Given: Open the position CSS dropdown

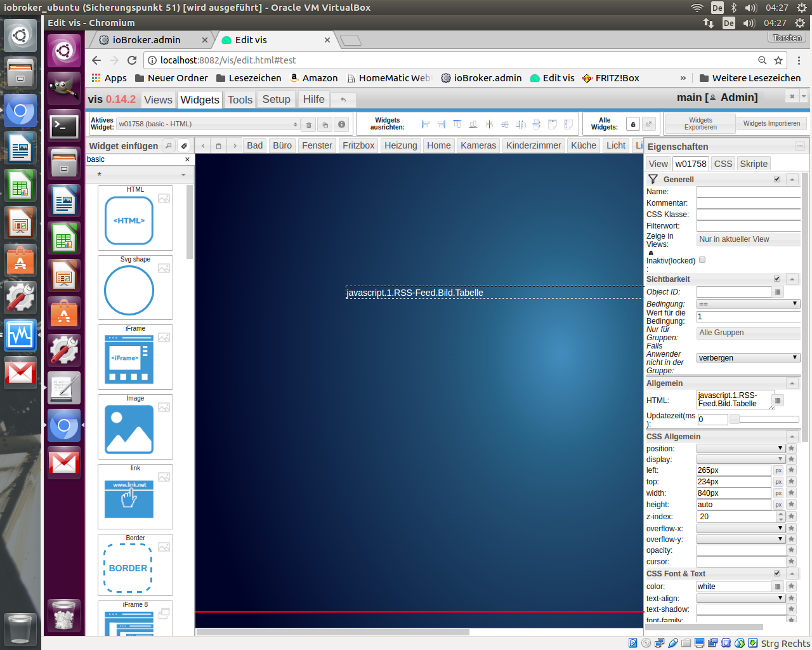Looking at the screenshot, I should coord(741,448).
